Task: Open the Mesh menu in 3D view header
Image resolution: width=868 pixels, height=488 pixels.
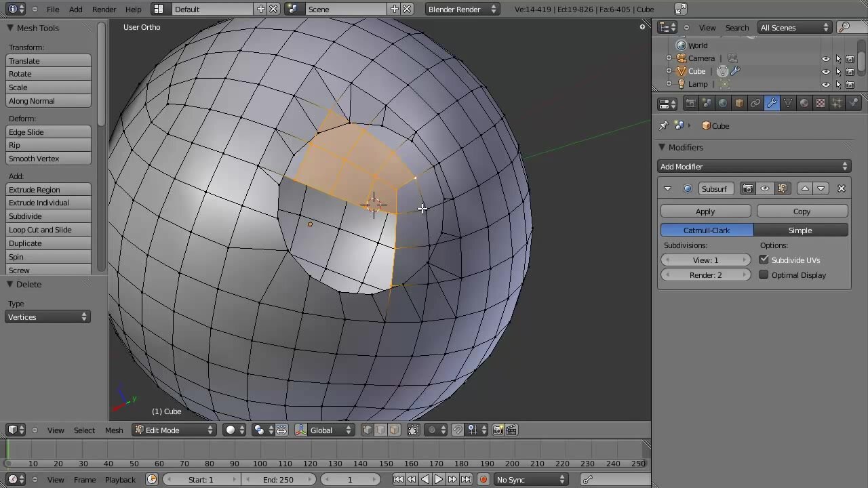Action: [114, 430]
